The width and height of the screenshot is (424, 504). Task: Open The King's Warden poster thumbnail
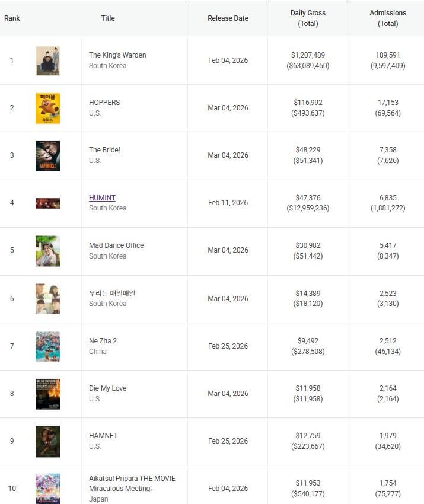[47, 60]
